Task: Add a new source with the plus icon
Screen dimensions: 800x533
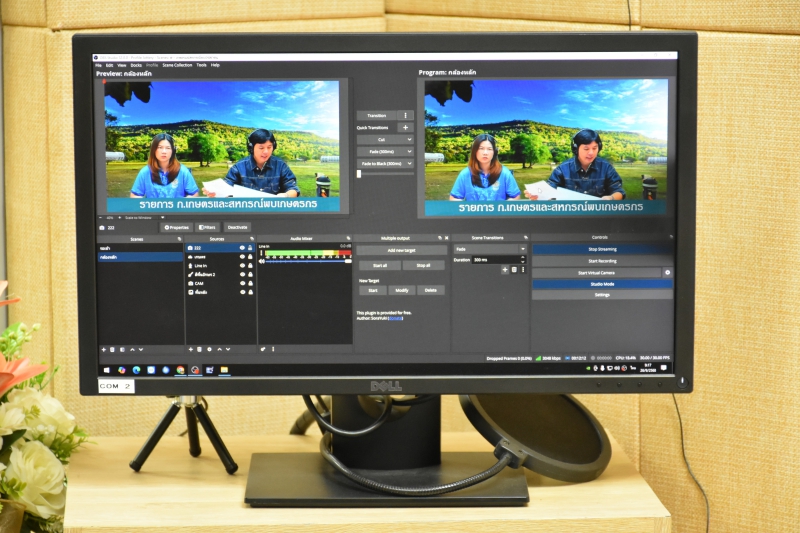Action: [190, 349]
